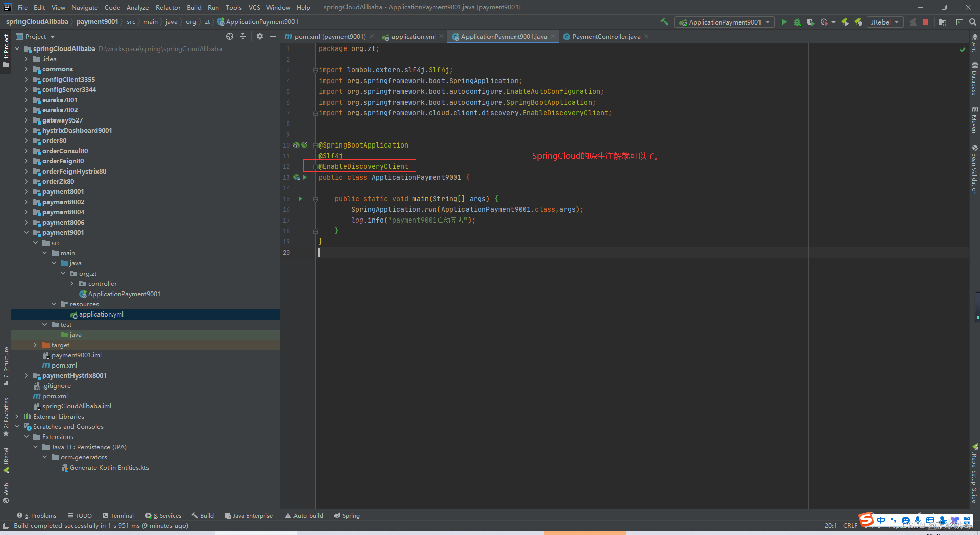Click the Build Project hammer icon
980x535 pixels.
pyautogui.click(x=664, y=22)
